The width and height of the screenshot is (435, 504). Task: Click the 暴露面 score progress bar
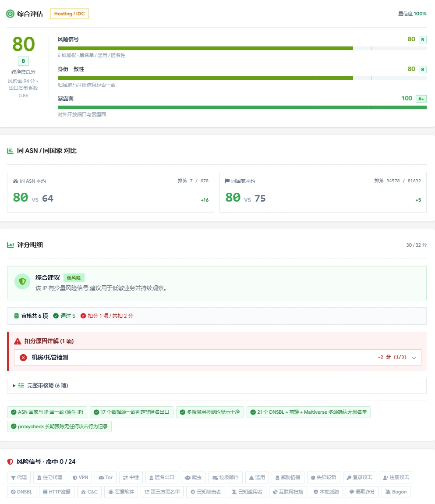tap(242, 107)
